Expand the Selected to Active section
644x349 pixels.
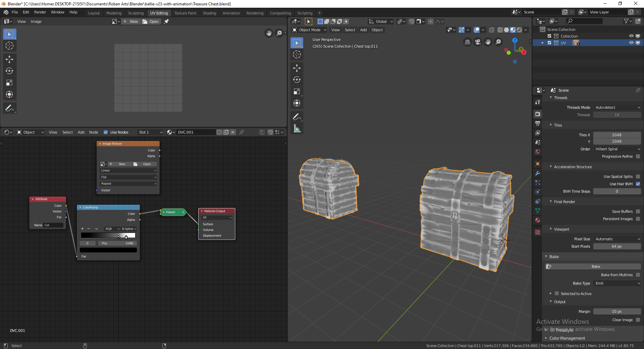550,293
